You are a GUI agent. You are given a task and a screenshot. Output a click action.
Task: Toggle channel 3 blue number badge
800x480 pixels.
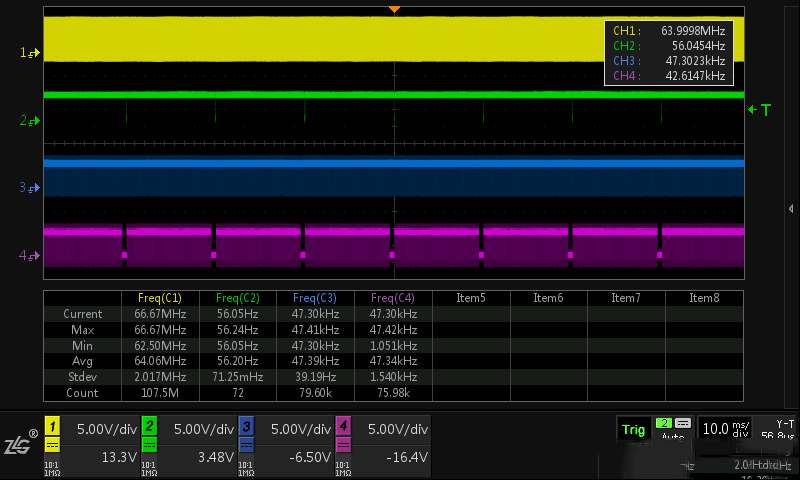coord(246,426)
